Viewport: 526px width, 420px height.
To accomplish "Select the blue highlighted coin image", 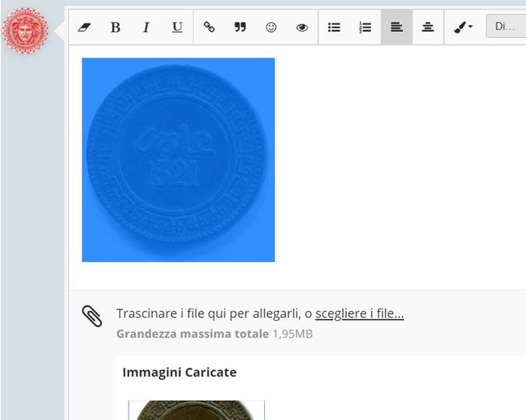I will (178, 160).
